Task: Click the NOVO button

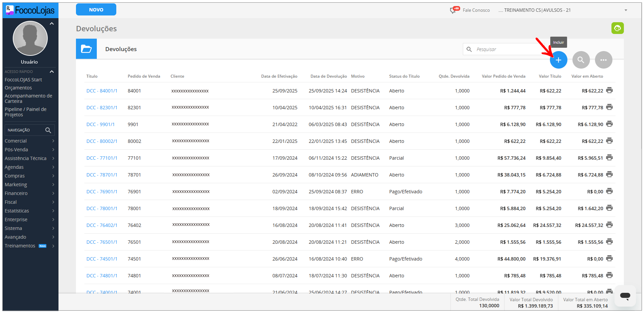Action: pyautogui.click(x=96, y=10)
